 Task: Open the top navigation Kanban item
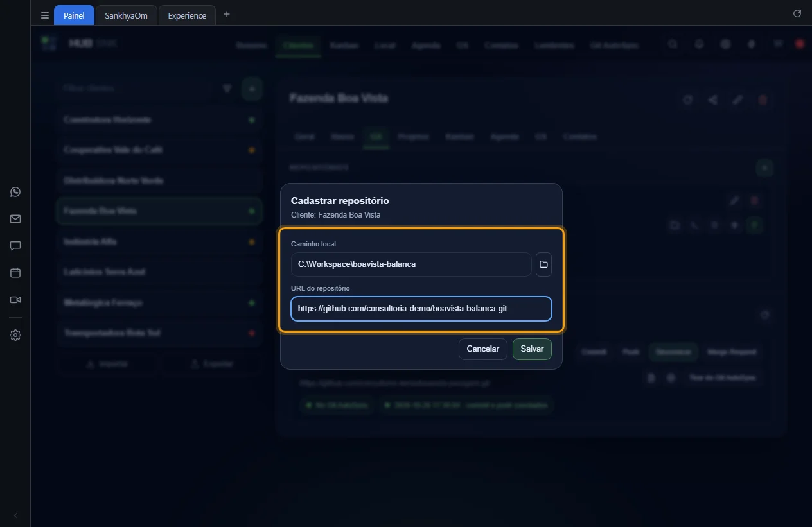pos(344,46)
